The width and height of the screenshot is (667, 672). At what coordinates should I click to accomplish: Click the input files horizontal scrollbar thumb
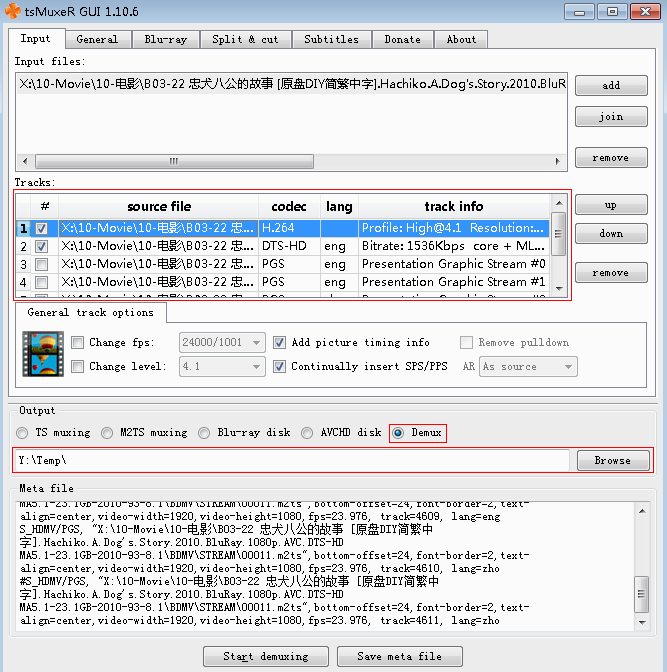coord(174,162)
